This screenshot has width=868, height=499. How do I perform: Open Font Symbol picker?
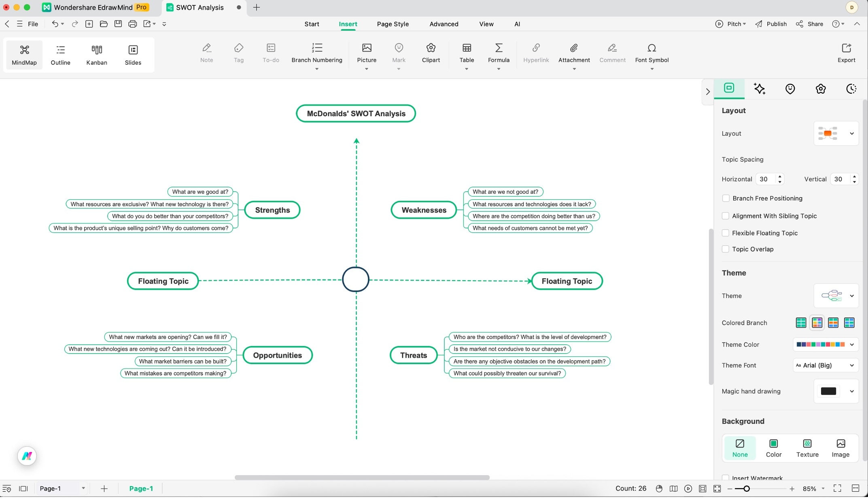[652, 53]
